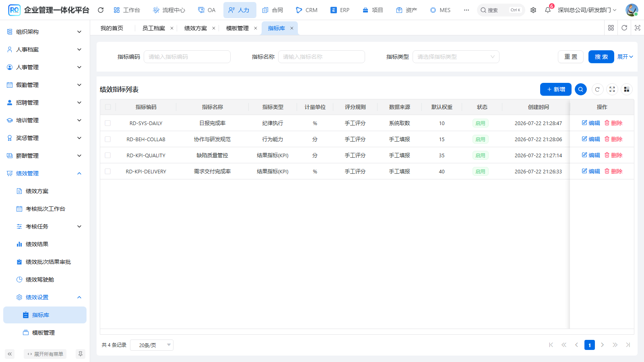Check the RD-KPI-DELIVERY row checkbox

pyautogui.click(x=108, y=171)
